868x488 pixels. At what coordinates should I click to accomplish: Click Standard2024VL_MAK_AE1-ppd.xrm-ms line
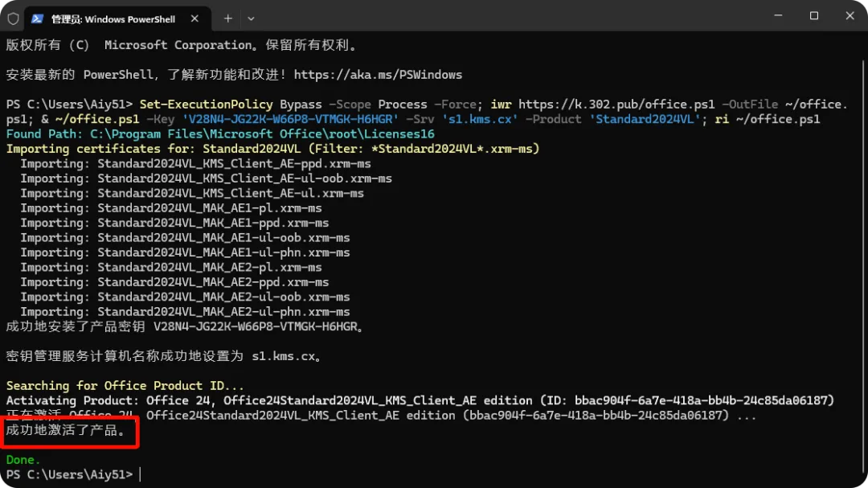pos(175,223)
